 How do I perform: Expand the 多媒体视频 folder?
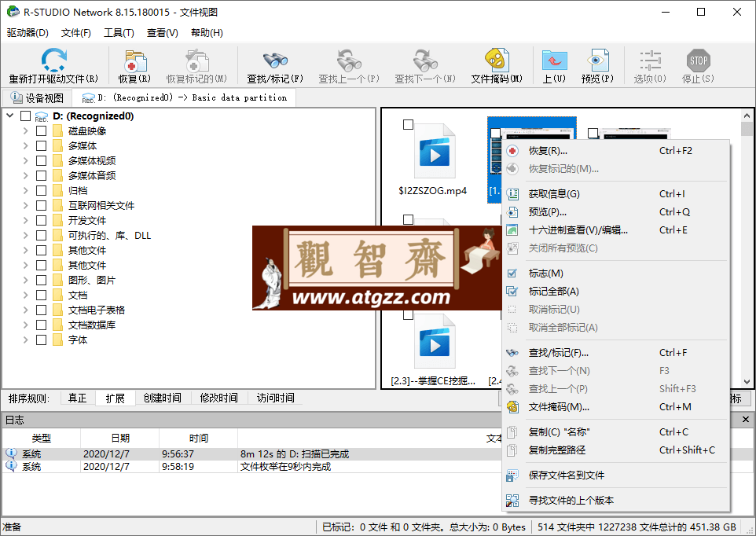[26, 160]
